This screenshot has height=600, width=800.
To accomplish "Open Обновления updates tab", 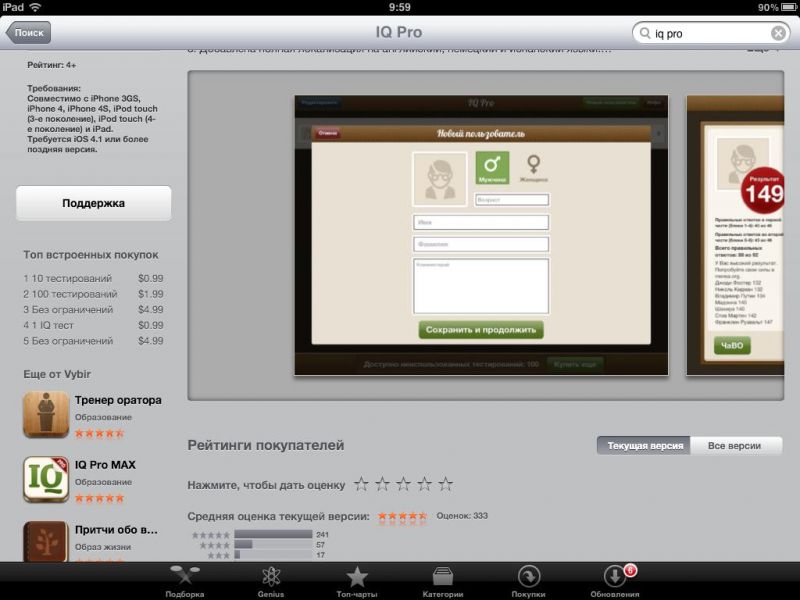I will coord(614,580).
